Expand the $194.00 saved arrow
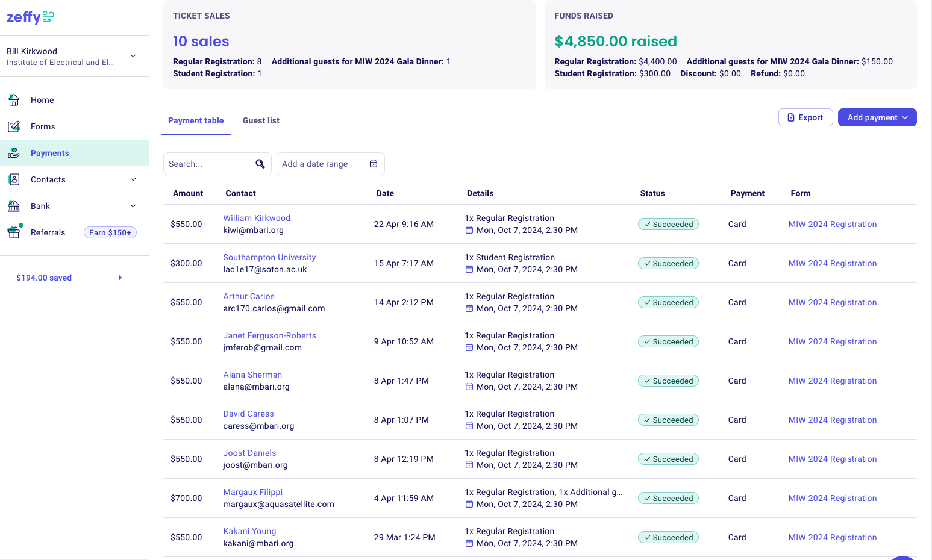 [120, 278]
